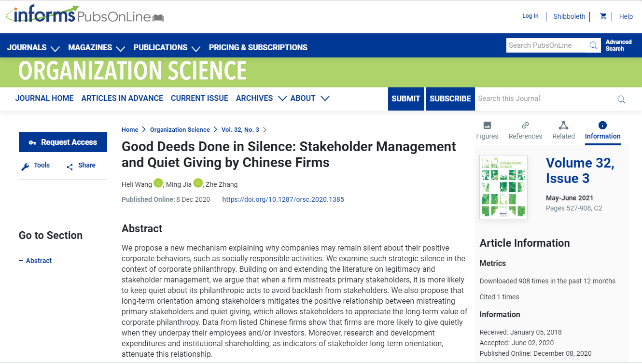
Task: Expand the Archives dropdown chevron
Action: click(282, 98)
